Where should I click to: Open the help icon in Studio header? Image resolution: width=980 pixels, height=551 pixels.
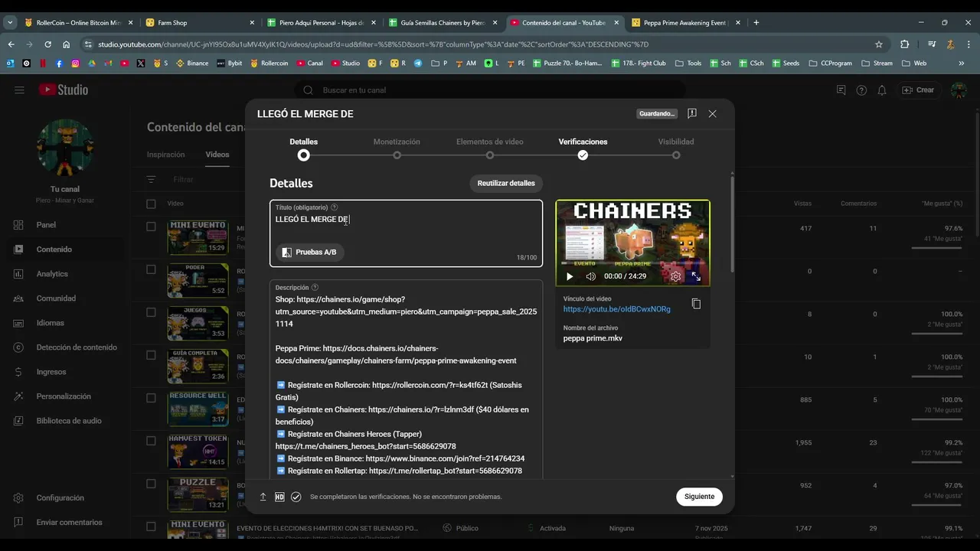(x=861, y=90)
